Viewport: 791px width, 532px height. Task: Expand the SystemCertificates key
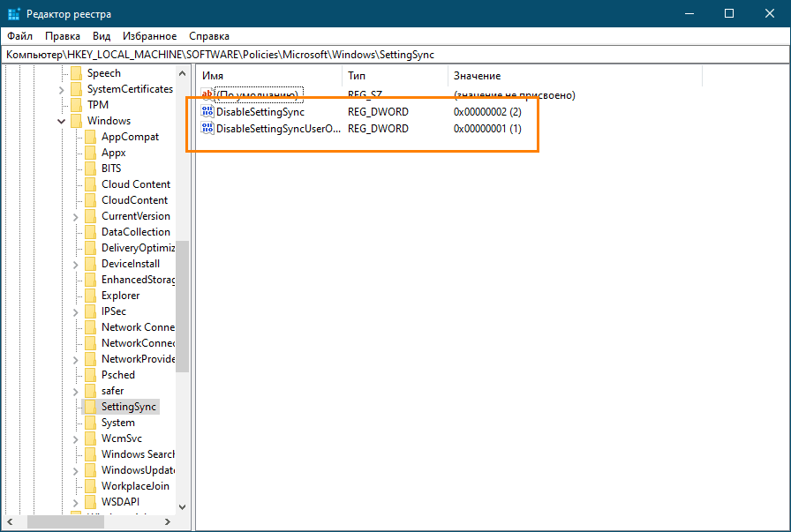[x=62, y=89]
